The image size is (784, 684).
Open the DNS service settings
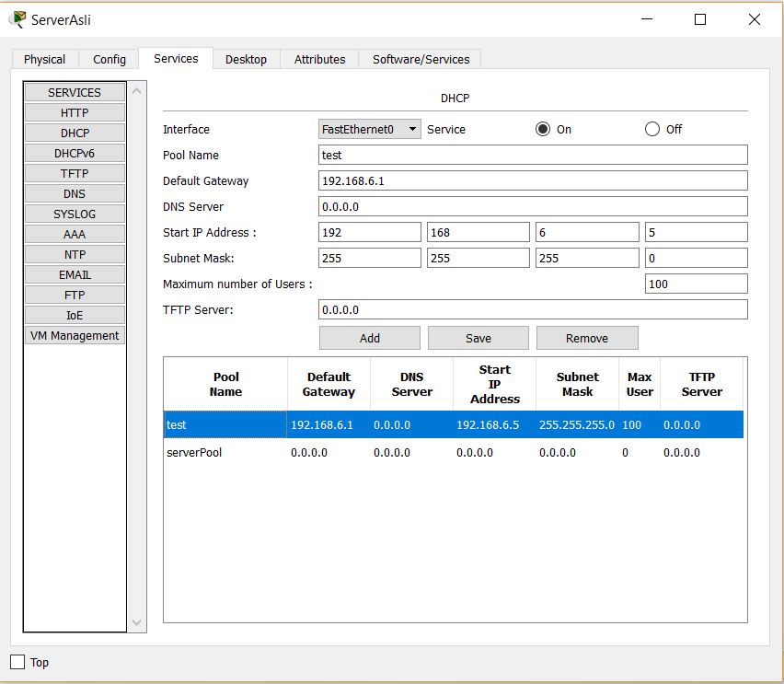pos(74,193)
